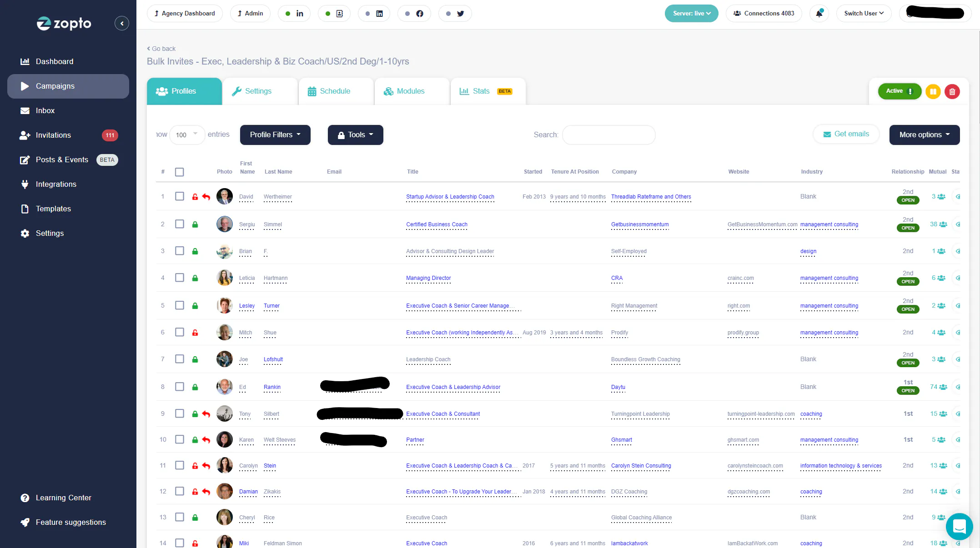Expand the Tools dropdown
Image resolution: width=980 pixels, height=548 pixels.
coord(355,135)
